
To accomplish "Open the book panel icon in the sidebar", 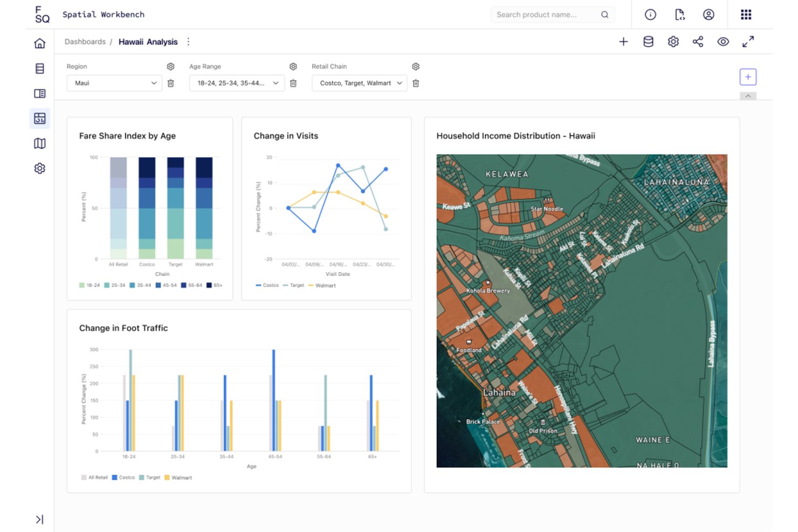I will pos(40,93).
